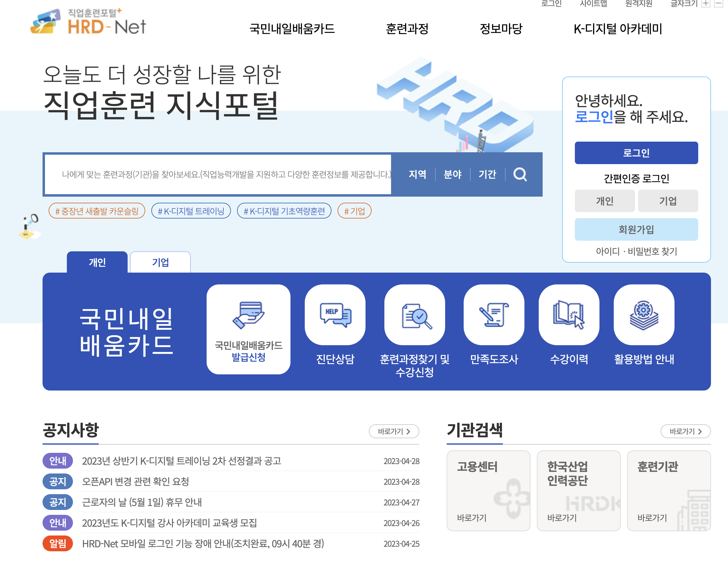Click the 훈련과정찾기 및 수강신청 document icon
This screenshot has width=728, height=575.
click(x=415, y=316)
